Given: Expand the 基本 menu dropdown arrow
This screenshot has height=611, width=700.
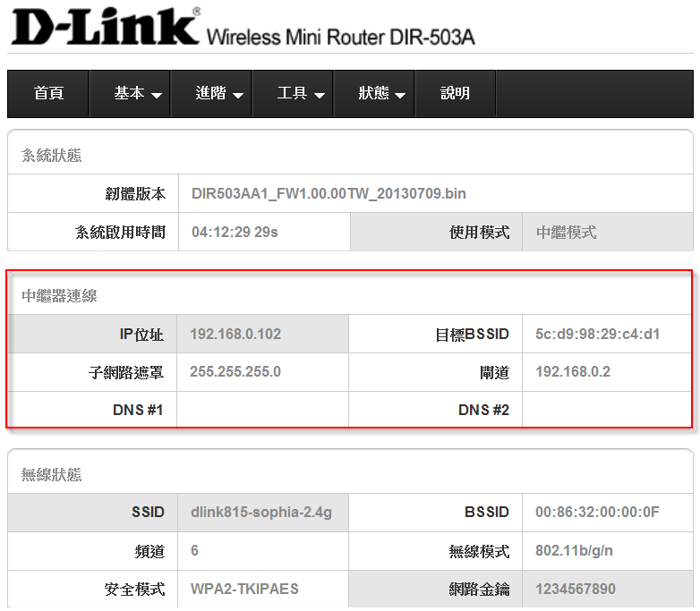Looking at the screenshot, I should pos(157,95).
